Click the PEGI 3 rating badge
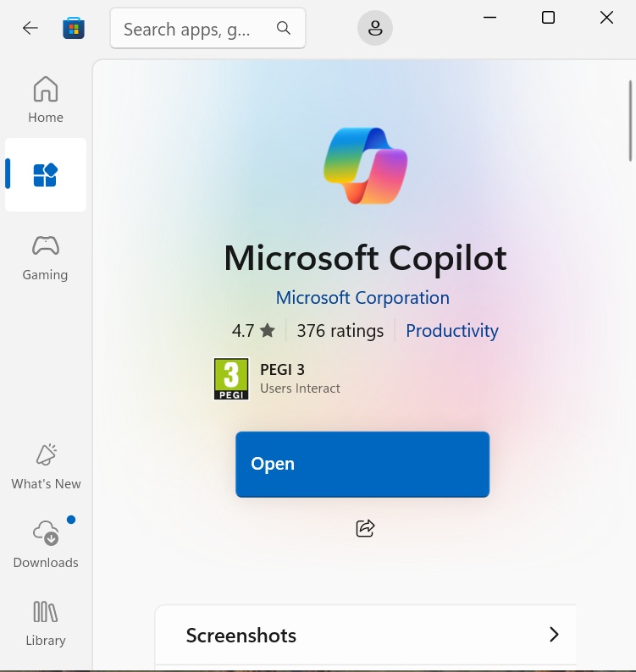636x672 pixels. (231, 379)
